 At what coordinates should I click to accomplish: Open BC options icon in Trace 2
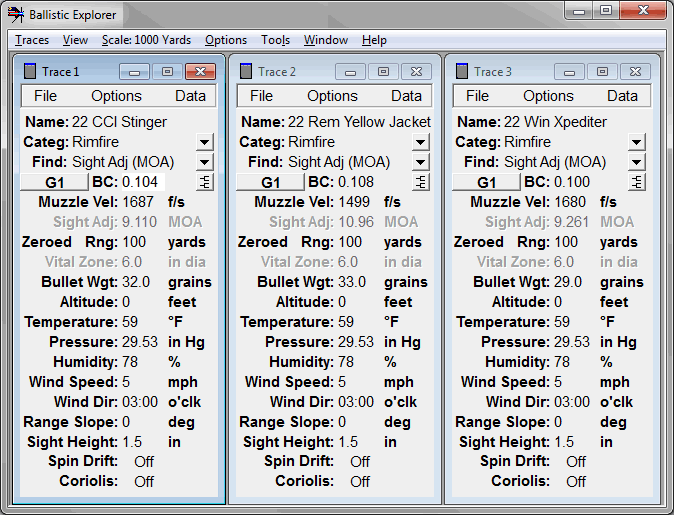(421, 182)
